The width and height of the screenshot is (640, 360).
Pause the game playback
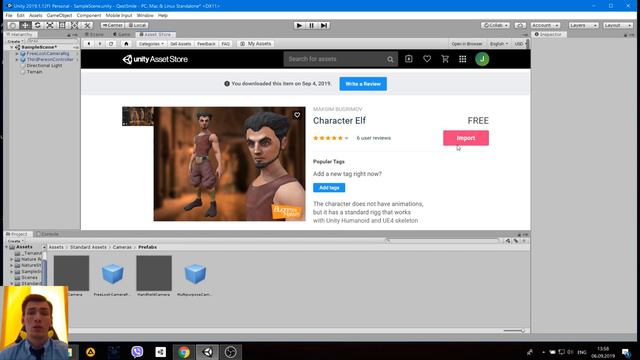(x=311, y=25)
